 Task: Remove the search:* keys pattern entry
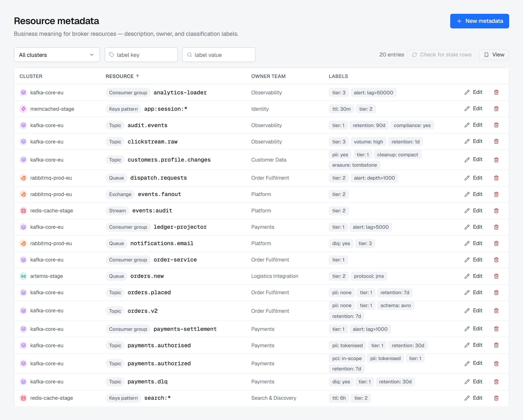[x=496, y=398]
